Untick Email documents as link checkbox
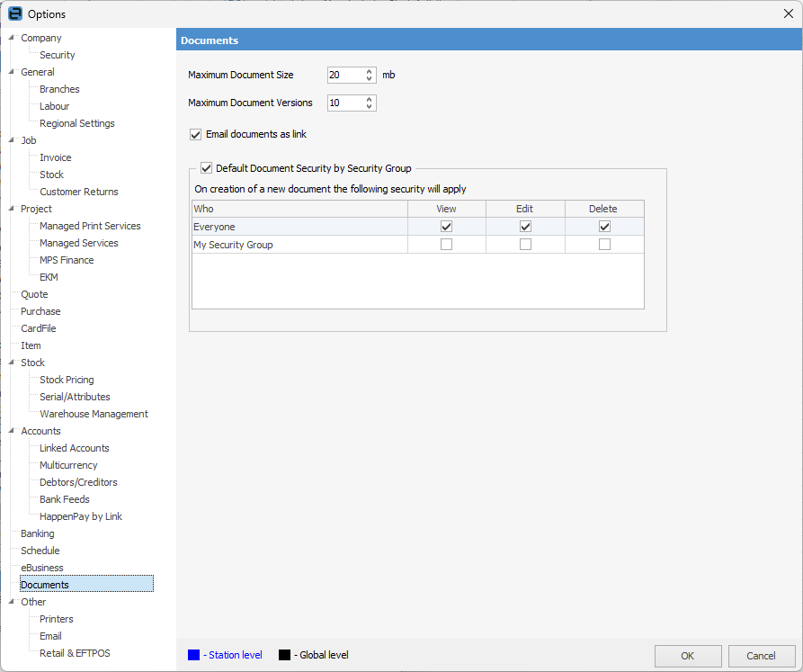This screenshot has height=672, width=803. [x=195, y=135]
